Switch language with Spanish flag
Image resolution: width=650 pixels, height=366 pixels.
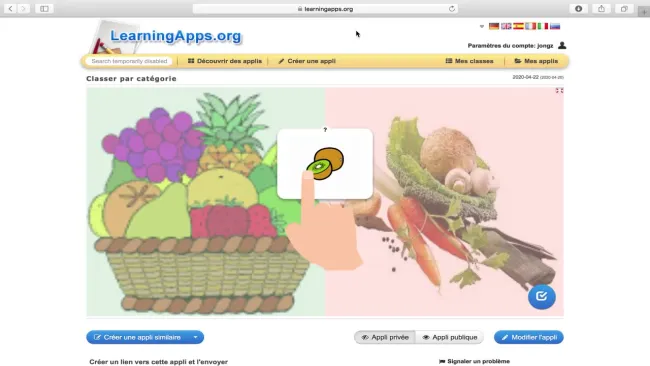click(518, 26)
